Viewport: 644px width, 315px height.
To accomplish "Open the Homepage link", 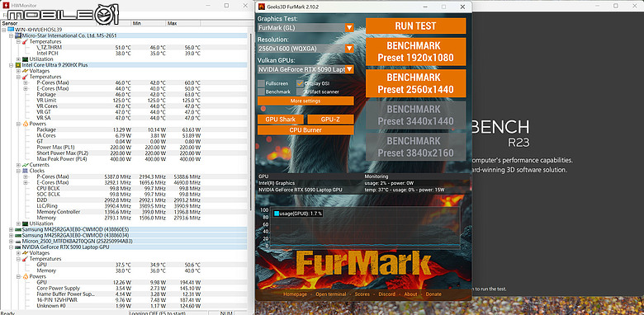I will [x=295, y=294].
